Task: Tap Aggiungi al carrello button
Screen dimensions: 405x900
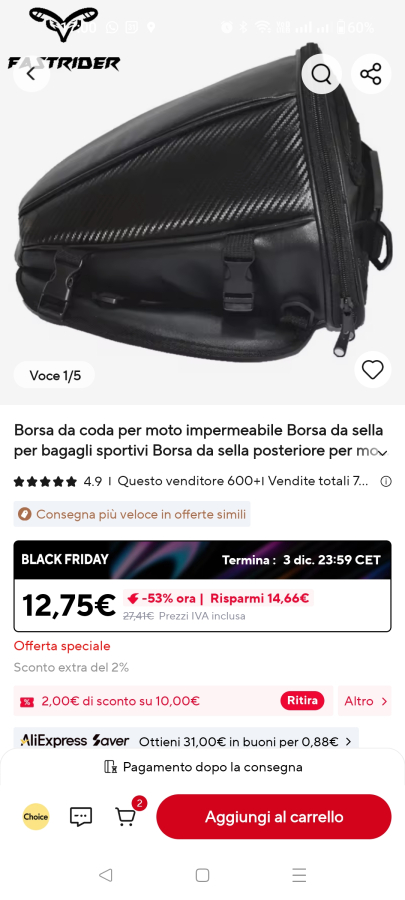Action: coord(274,816)
